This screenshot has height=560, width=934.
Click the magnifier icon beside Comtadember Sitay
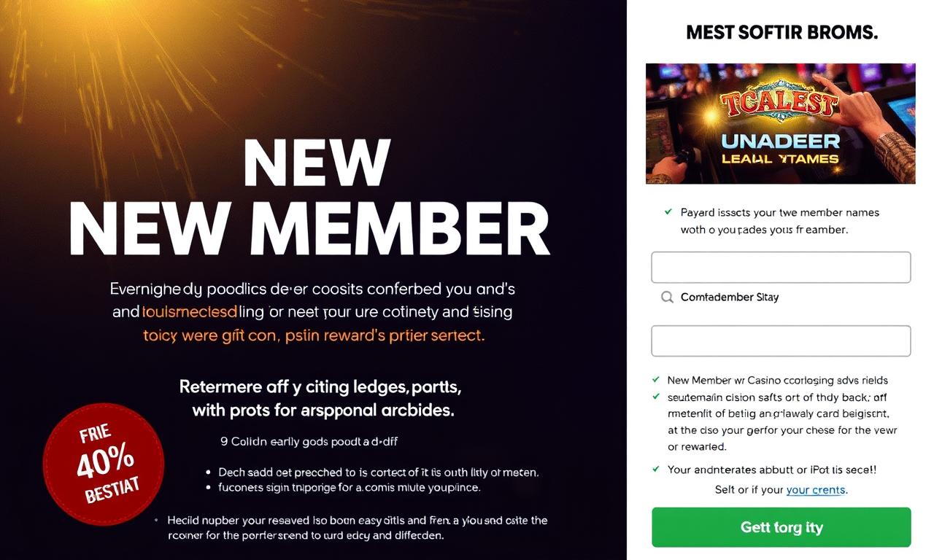tap(667, 297)
